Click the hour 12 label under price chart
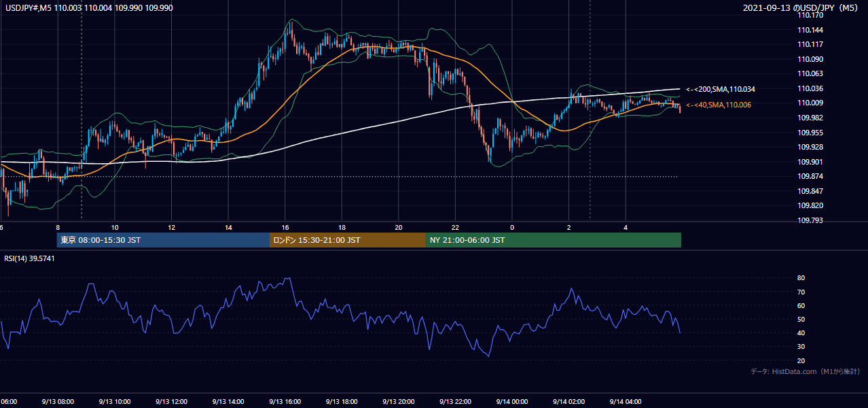Viewport: 868px width, 408px height. (171, 228)
